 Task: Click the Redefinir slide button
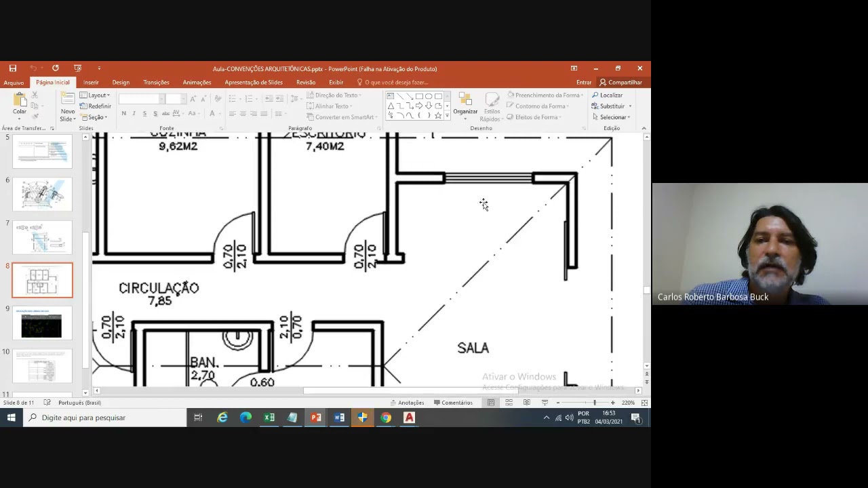95,106
